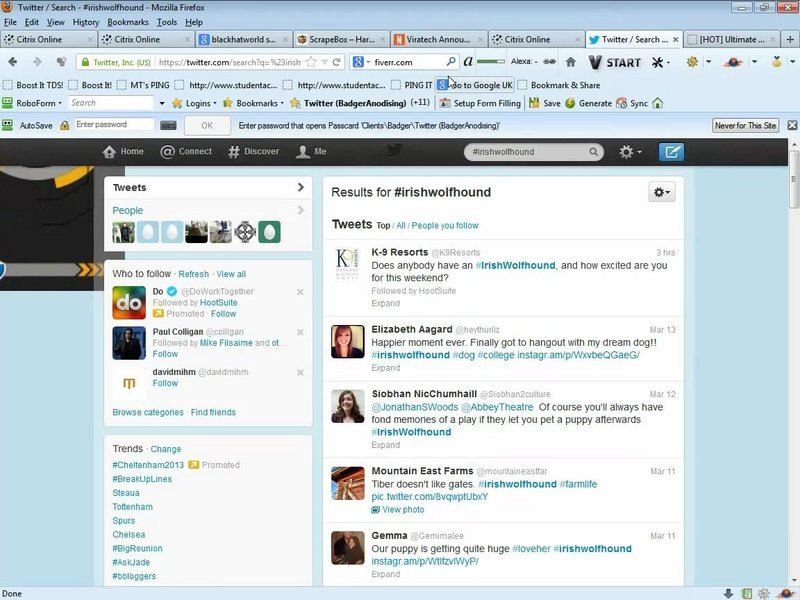Open the Connect @ page
800x600 pixels.
(x=186, y=152)
